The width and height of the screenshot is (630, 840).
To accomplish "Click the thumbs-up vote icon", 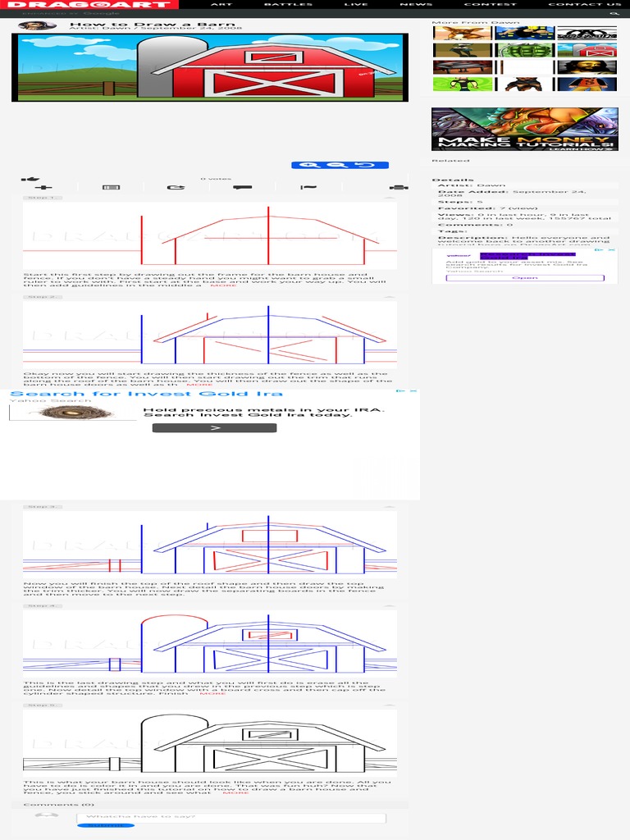I will (x=30, y=179).
